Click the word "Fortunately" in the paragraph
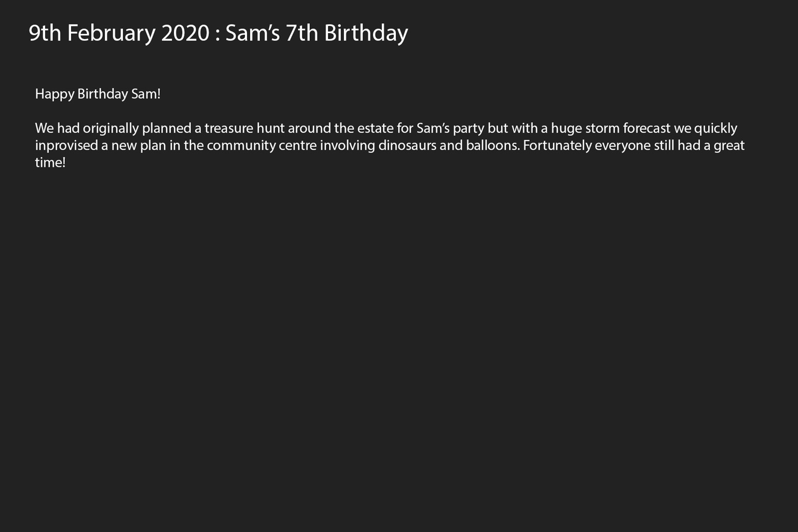 coord(557,146)
